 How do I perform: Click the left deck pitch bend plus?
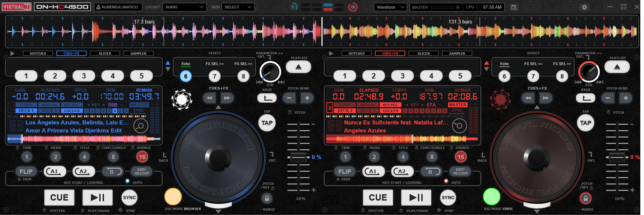(x=307, y=98)
